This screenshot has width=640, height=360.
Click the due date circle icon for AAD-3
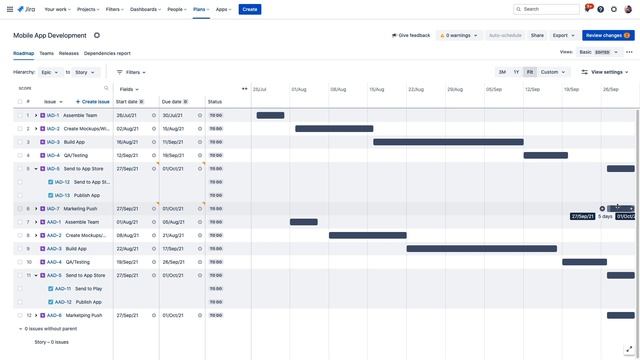(200, 249)
